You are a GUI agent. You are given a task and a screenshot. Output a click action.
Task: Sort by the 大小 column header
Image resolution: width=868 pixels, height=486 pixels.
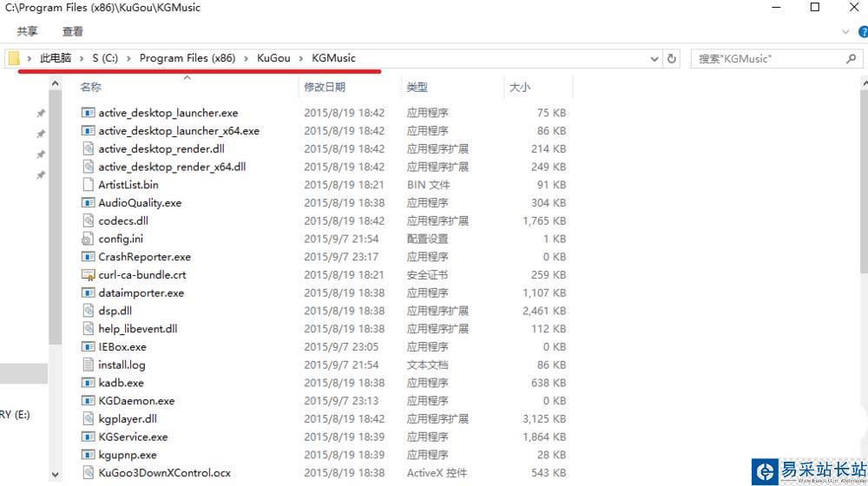coord(520,88)
